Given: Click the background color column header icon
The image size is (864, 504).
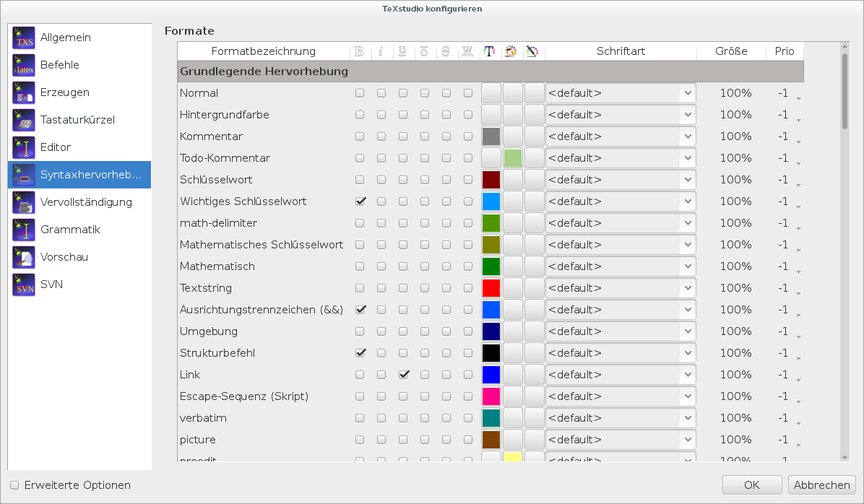Looking at the screenshot, I should (511, 51).
